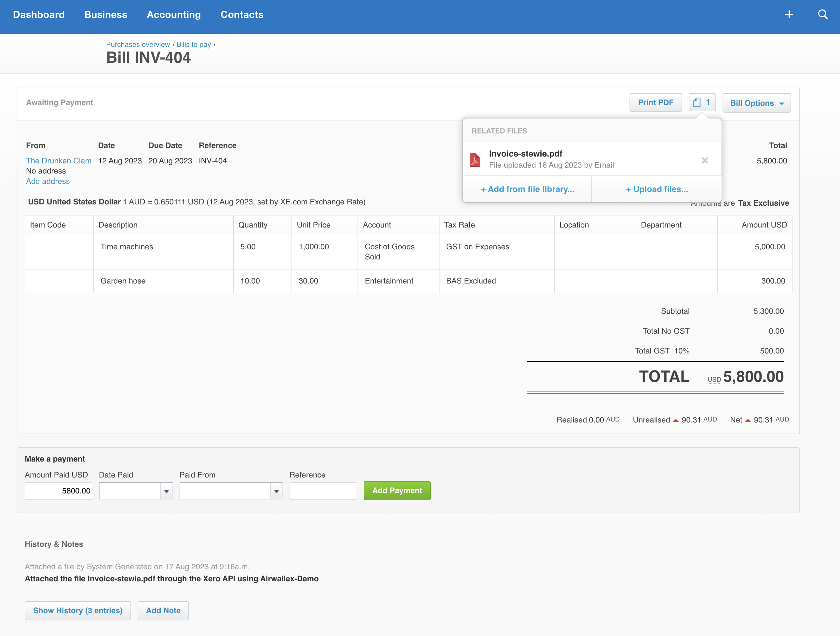Click the PDF icon beside Invoice-stewie.pdf

(475, 159)
